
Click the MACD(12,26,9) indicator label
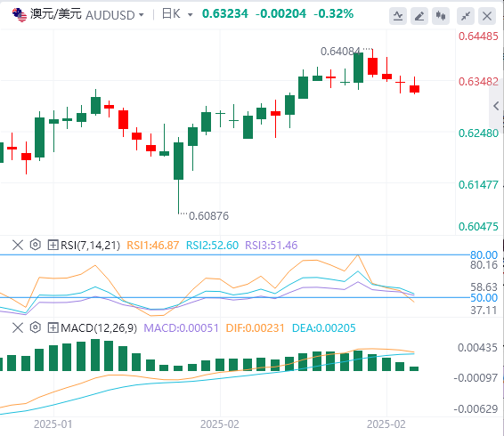(99, 328)
